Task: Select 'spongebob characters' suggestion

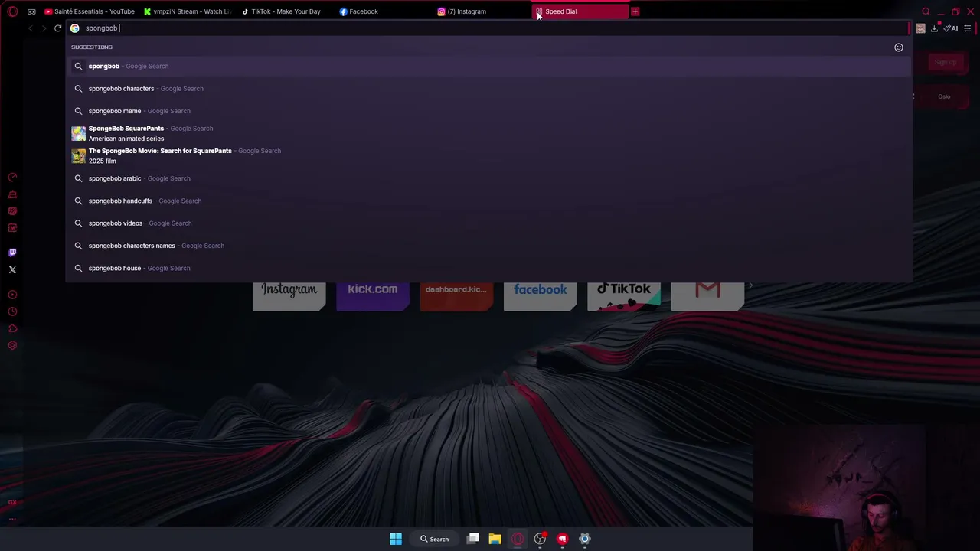Action: tap(488, 89)
